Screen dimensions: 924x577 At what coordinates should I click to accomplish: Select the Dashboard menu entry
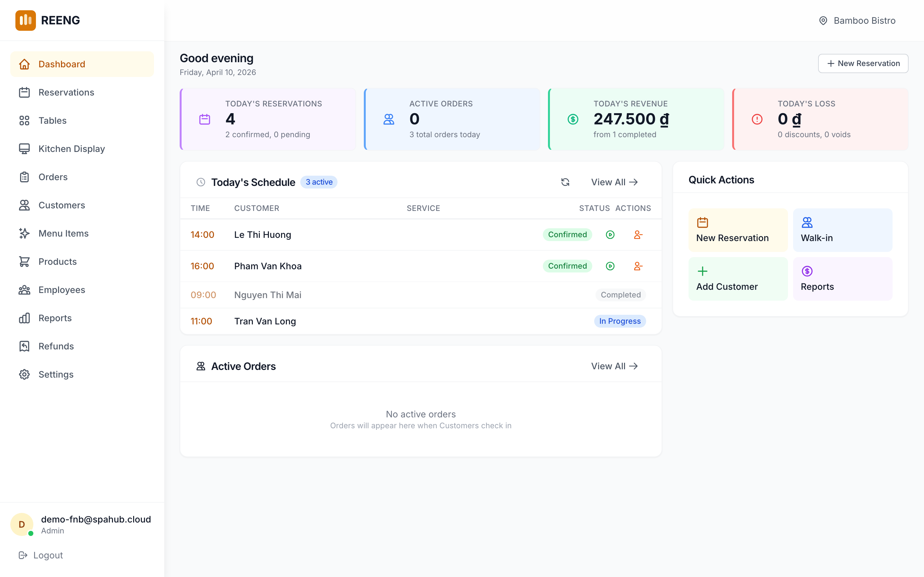click(x=62, y=64)
